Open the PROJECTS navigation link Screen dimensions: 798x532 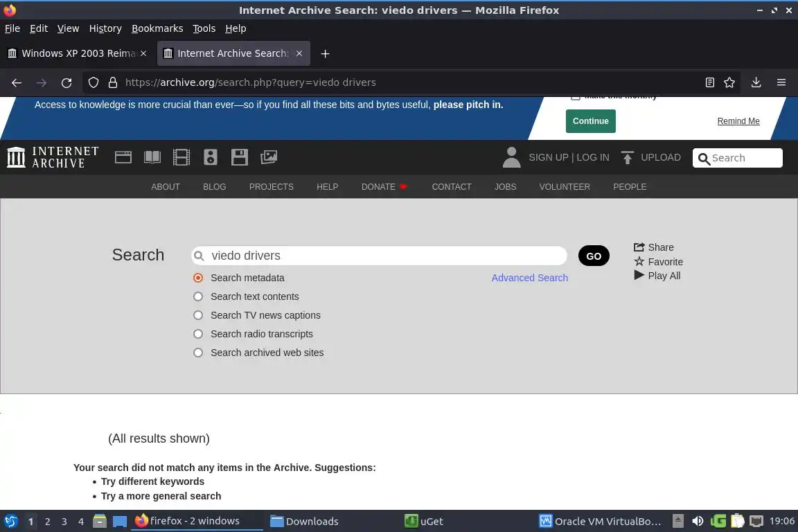tap(272, 187)
